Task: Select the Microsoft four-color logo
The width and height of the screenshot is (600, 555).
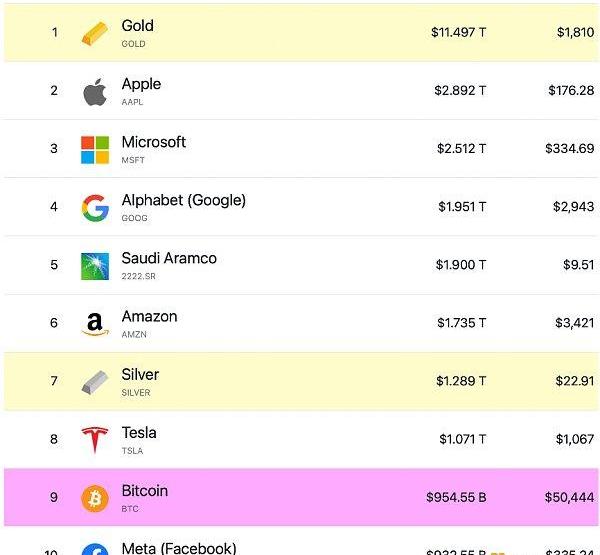Action: [x=95, y=150]
